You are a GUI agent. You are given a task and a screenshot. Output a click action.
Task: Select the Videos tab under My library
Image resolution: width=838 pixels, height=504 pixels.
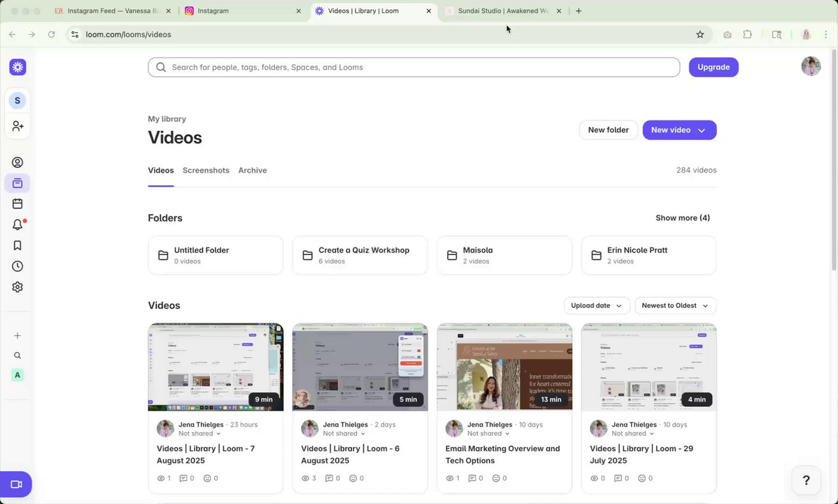tap(161, 170)
